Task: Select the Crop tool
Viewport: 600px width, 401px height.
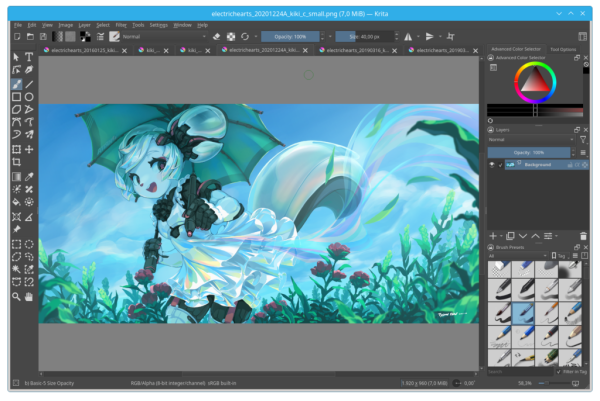Action: pyautogui.click(x=16, y=162)
